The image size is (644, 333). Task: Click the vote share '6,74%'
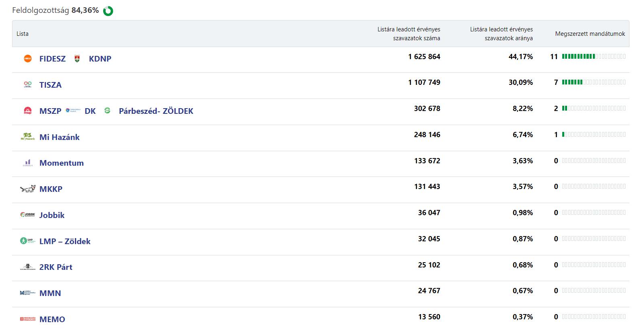click(523, 135)
